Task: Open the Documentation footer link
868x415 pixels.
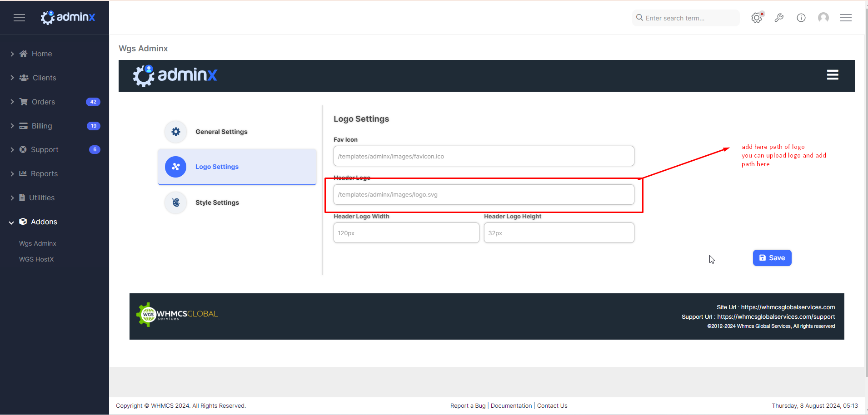Action: [x=511, y=405]
